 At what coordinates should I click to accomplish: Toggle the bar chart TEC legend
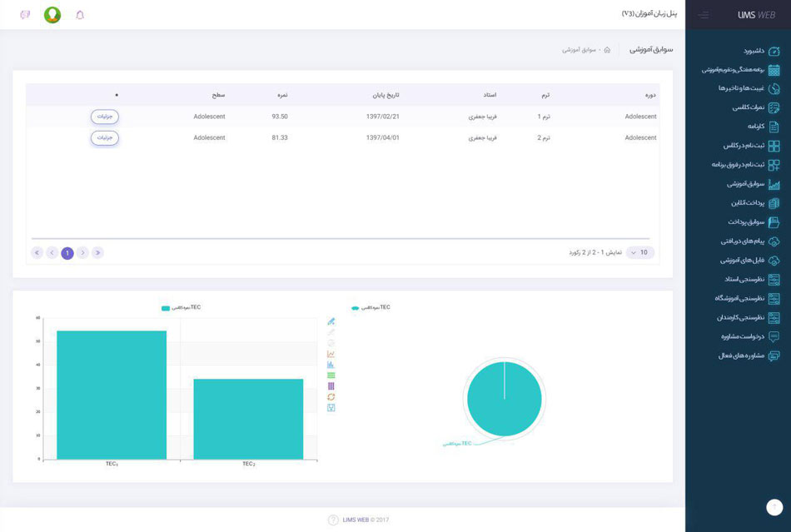pyautogui.click(x=182, y=307)
